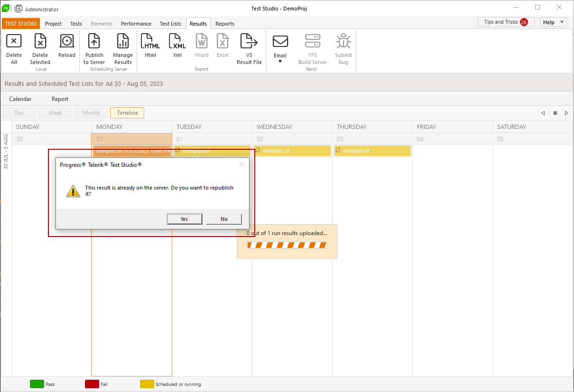
Task: Click the red Fail legend swatch
Action: 92,384
